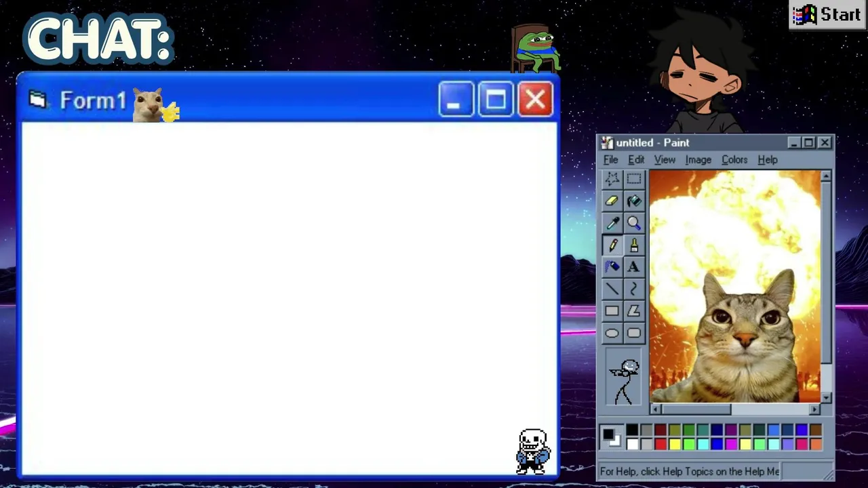Screen dimensions: 868x488
Task: Choose the Airbrush spray can tool
Action: [612, 267]
